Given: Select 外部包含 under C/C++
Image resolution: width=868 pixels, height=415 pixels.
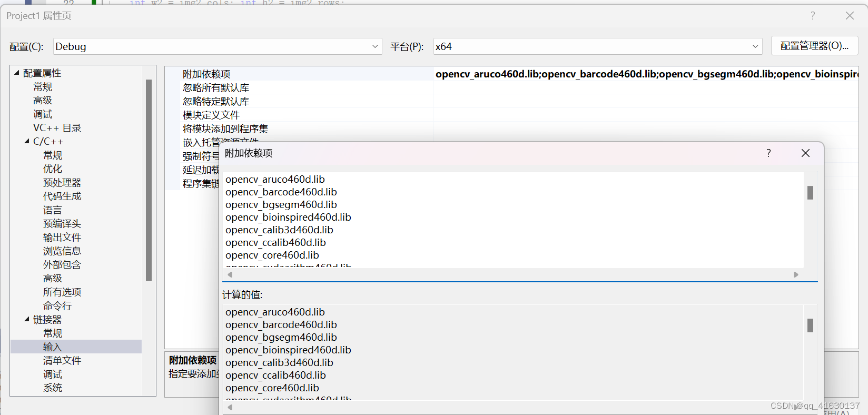Looking at the screenshot, I should [62, 265].
